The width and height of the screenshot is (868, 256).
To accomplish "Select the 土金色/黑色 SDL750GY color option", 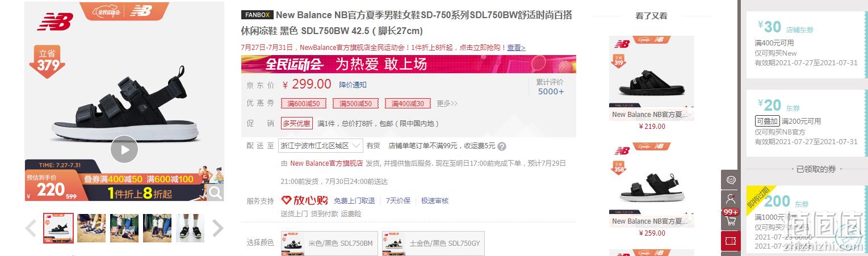I will tap(433, 243).
